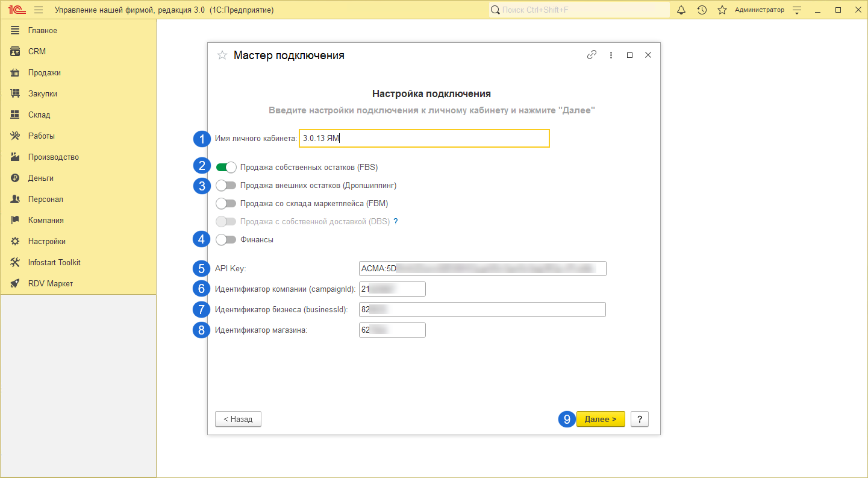868x478 pixels.
Task: Open favorites star in the top bar
Action: click(722, 10)
